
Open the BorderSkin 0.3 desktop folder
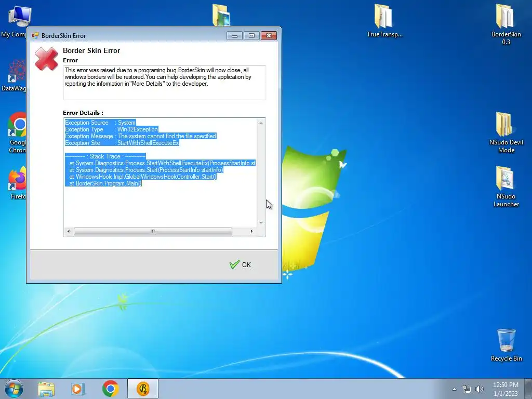click(x=506, y=24)
